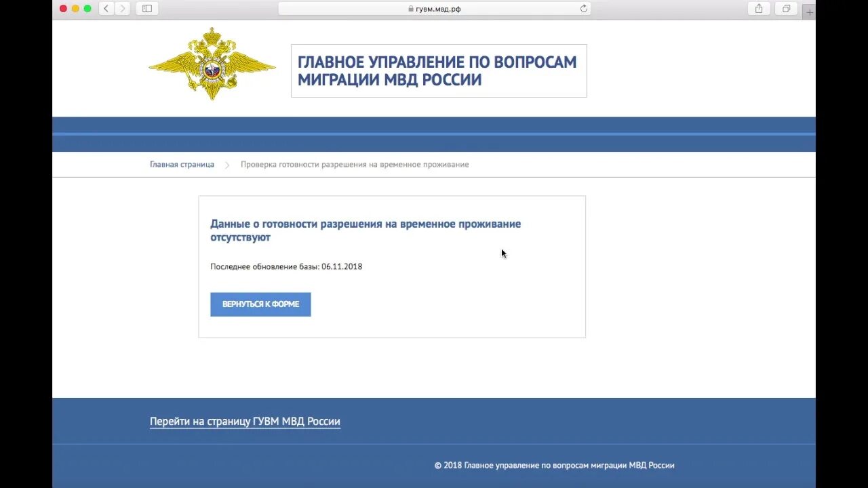Open a new tab with plus button
This screenshot has height=488, width=868.
(x=809, y=12)
